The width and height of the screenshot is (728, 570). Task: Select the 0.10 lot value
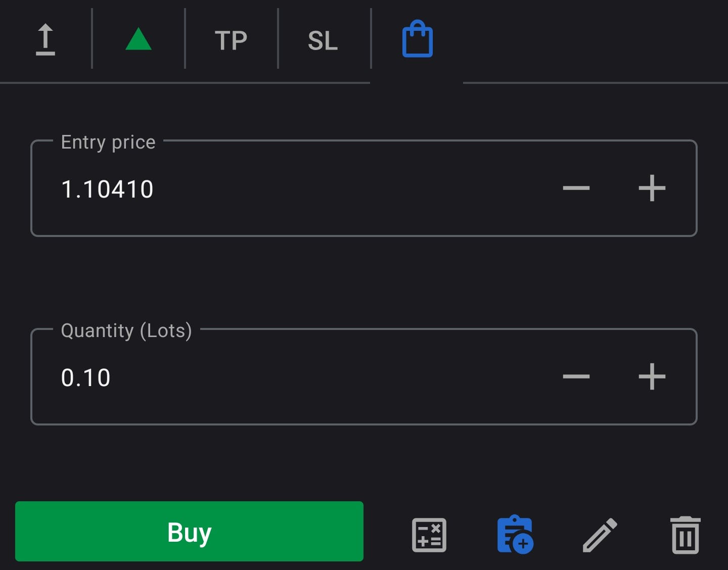click(x=85, y=376)
